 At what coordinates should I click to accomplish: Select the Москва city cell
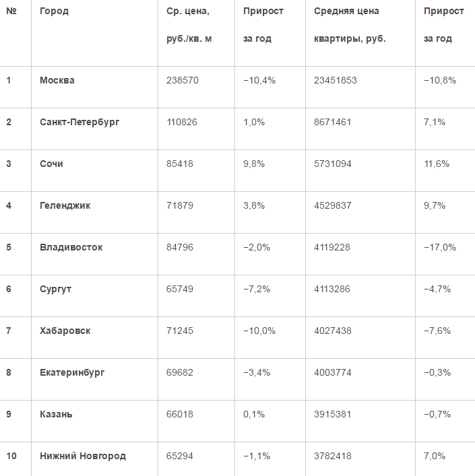tap(57, 80)
